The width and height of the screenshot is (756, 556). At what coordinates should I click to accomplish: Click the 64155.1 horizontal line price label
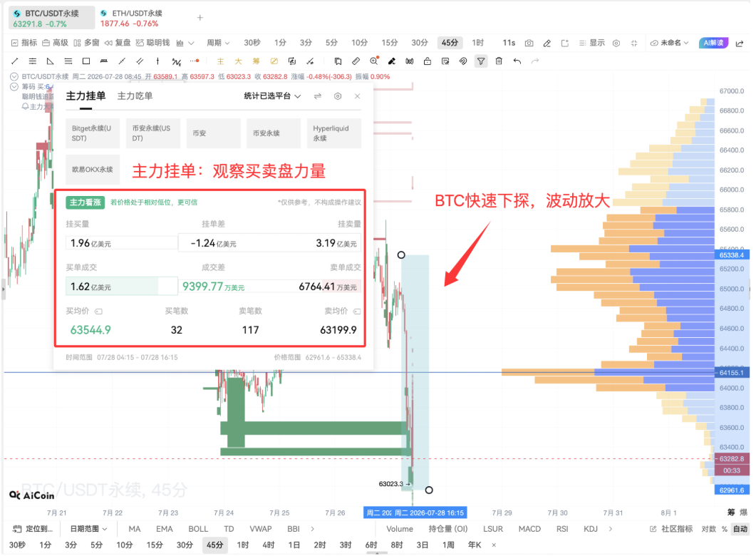pyautogui.click(x=731, y=373)
